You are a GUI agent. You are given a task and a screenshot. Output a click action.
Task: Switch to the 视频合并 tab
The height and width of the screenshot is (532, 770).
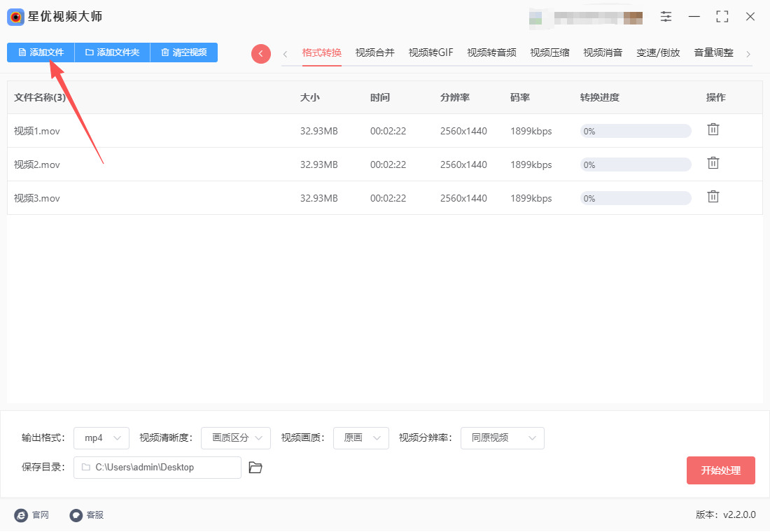click(374, 53)
